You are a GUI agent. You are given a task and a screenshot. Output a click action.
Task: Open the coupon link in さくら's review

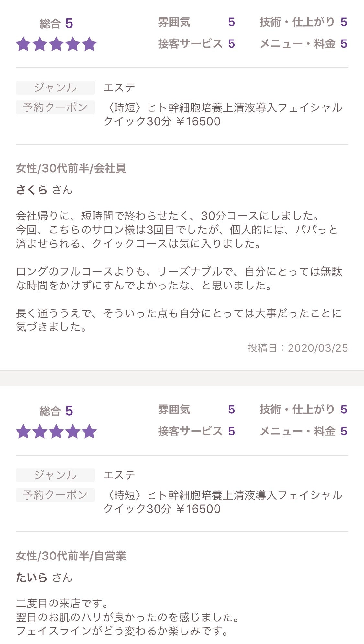click(x=223, y=114)
